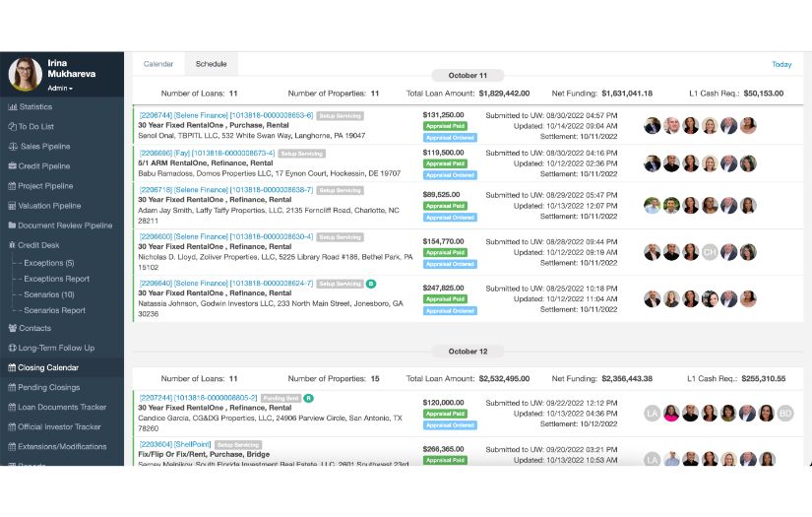Screen dimensions: 812x517
Task: Click Irina Mukhareva's profile photo
Action: (x=25, y=74)
